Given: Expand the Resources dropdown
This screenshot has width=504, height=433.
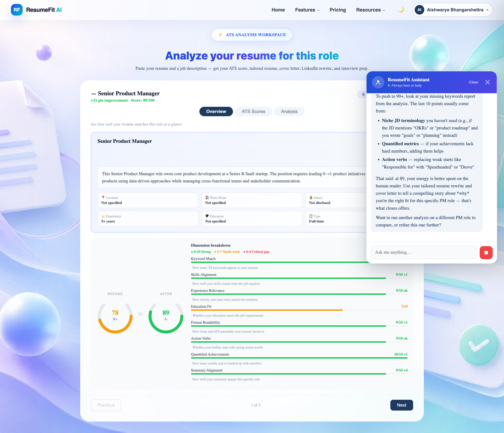Looking at the screenshot, I should pyautogui.click(x=370, y=10).
